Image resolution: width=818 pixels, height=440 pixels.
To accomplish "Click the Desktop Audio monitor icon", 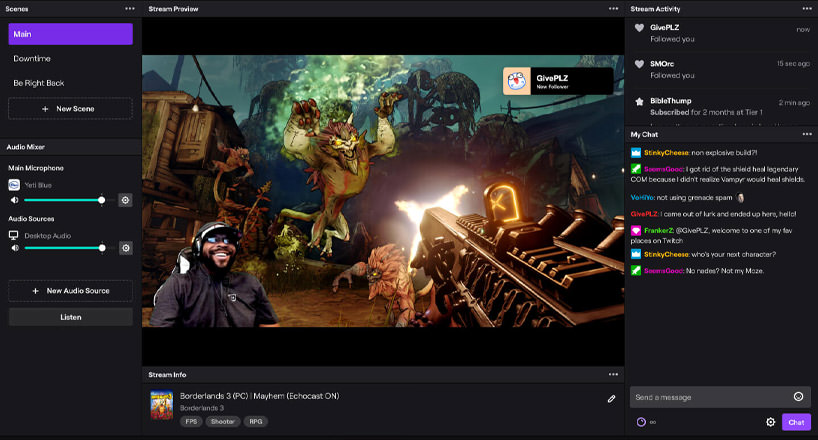I will (14, 235).
